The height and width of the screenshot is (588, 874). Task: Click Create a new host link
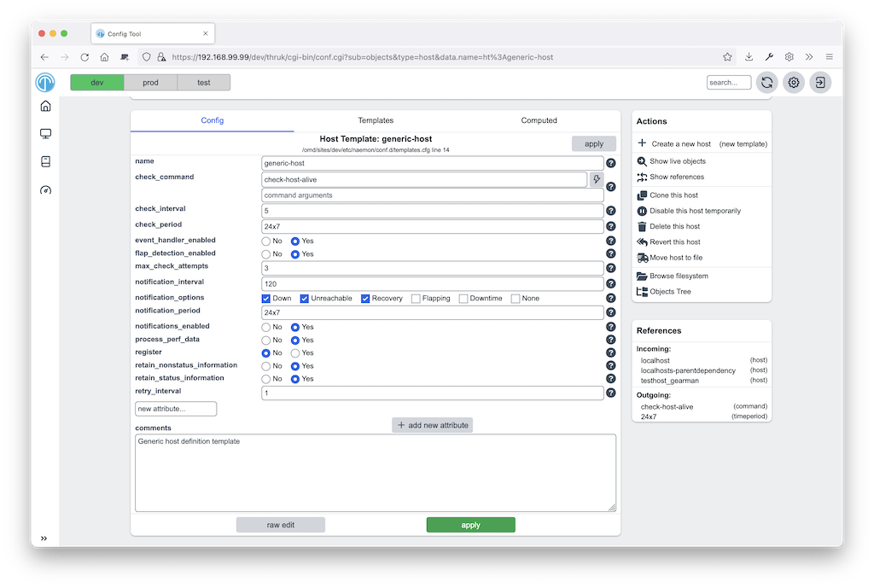coord(681,143)
